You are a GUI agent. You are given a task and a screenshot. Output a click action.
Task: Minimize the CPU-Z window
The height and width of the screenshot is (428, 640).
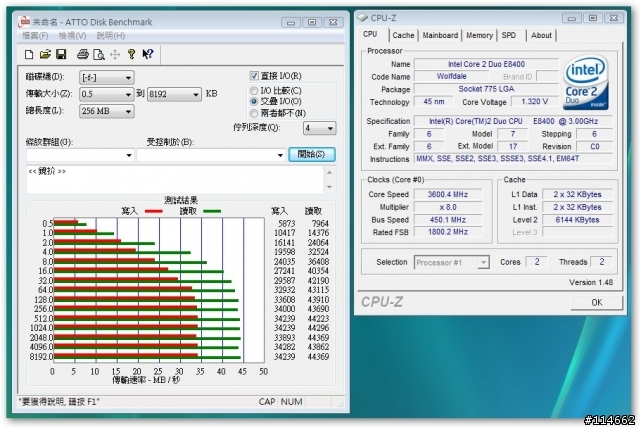[571, 18]
